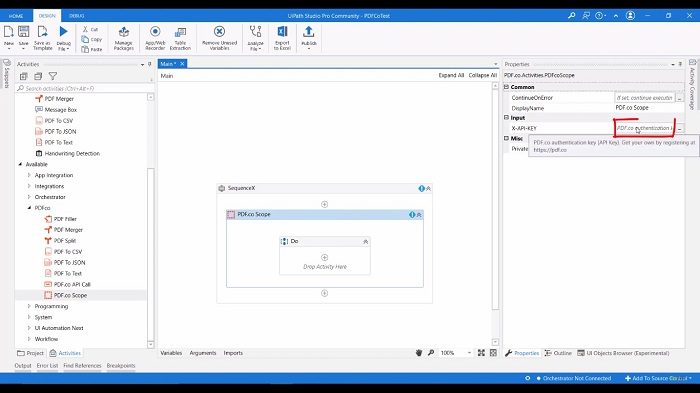Viewport: 700px width, 393px height.
Task: Switch to the DEBUG ribbon tab
Action: click(x=76, y=16)
